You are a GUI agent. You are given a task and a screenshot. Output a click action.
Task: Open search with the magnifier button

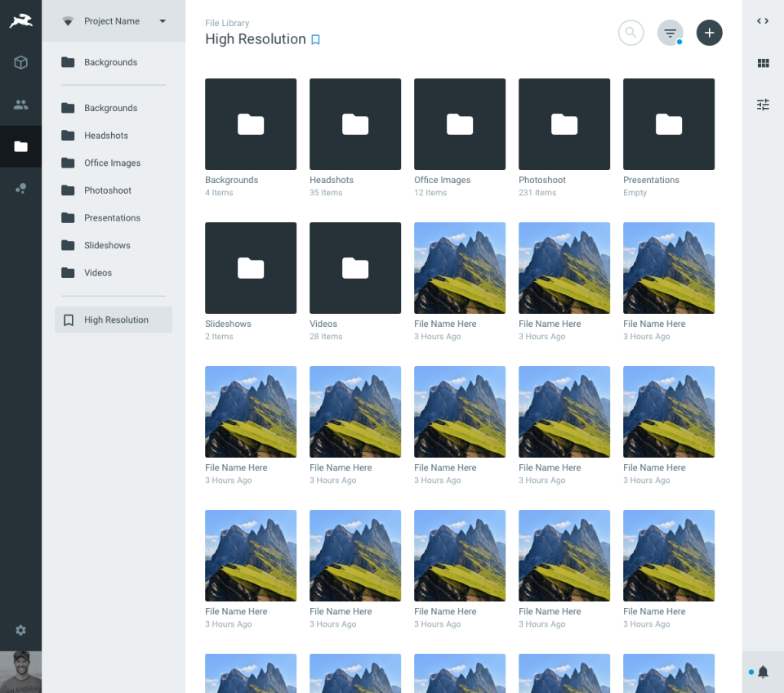(x=630, y=33)
